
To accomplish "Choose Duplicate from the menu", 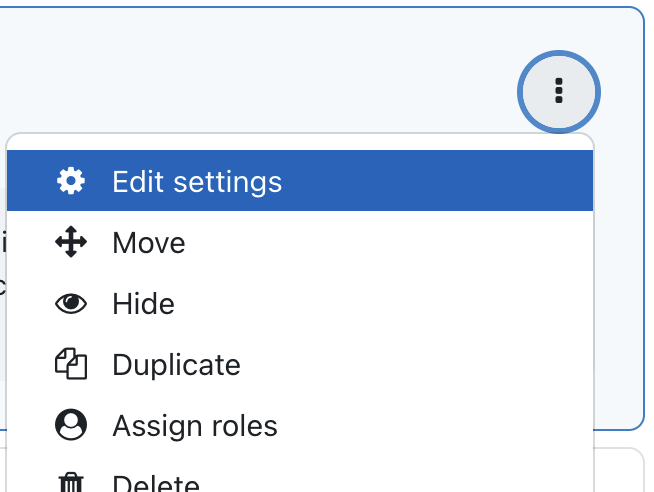I will click(x=300, y=364).
